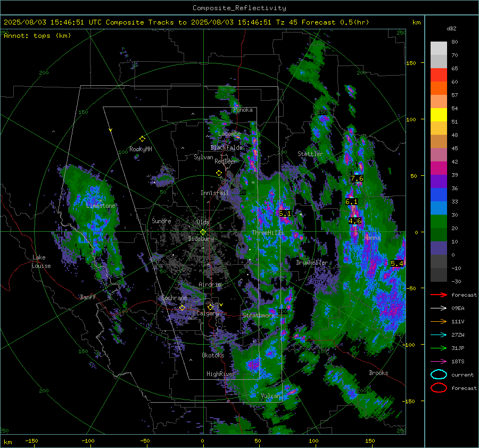Click the dBZ legend heading

coord(451,28)
